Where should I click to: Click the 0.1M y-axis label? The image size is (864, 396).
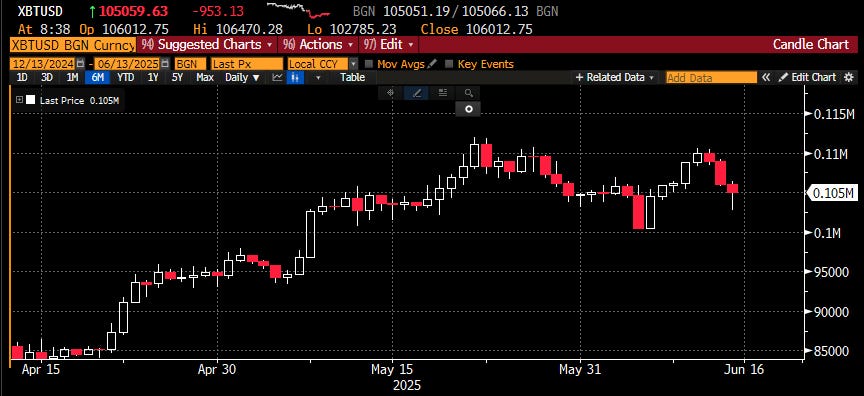828,233
